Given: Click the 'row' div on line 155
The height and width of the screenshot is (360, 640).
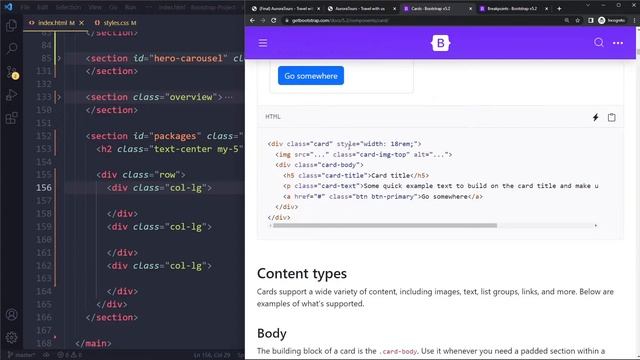Looking at the screenshot, I should (141, 175).
